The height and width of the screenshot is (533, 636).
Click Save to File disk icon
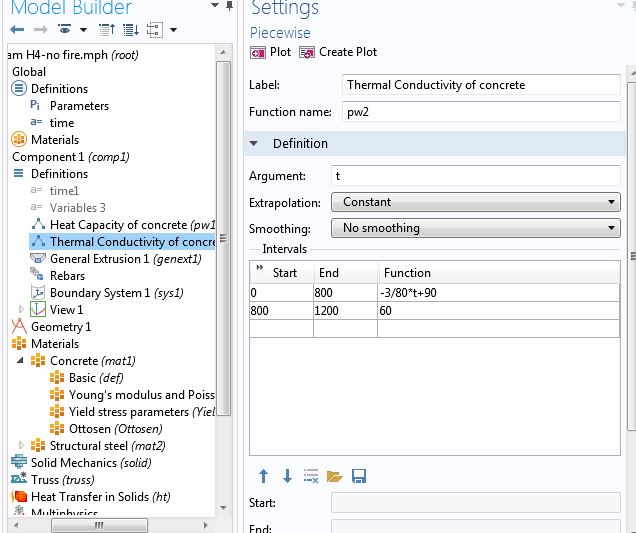(x=359, y=476)
